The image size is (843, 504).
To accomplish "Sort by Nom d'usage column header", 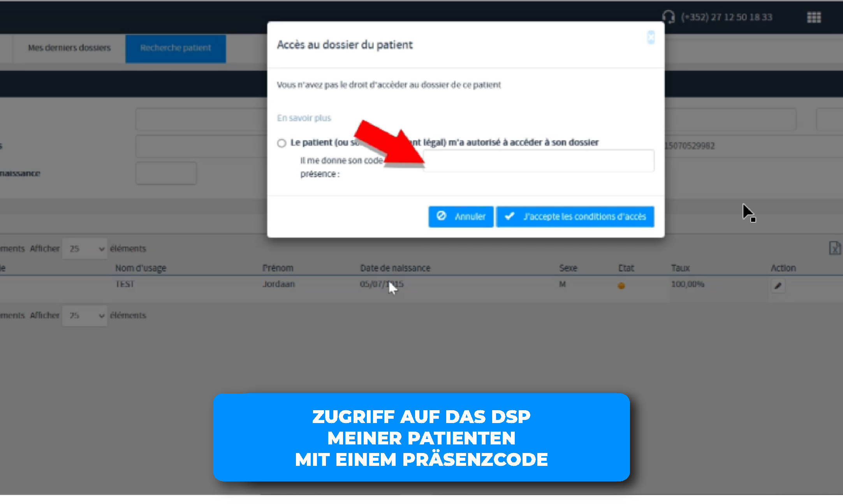I will coord(141,268).
